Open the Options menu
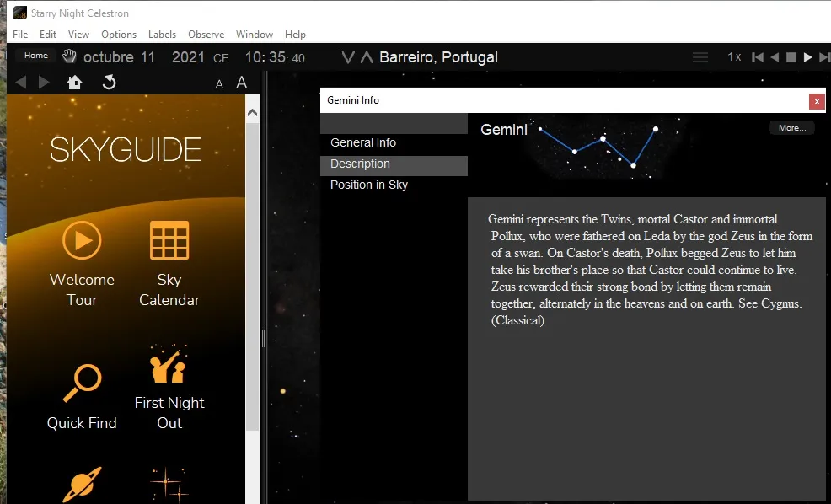 pos(119,35)
